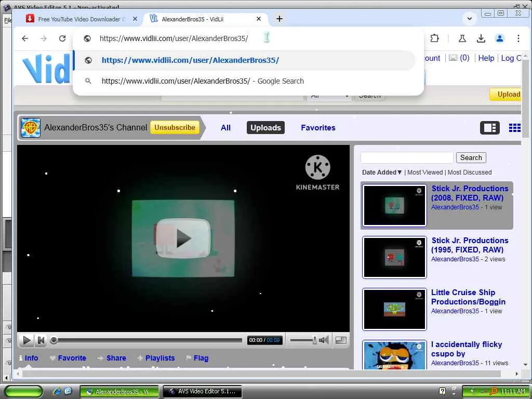Open Chrome Labs flask icon
Screen dimensions: 532x399
click(x=462, y=38)
